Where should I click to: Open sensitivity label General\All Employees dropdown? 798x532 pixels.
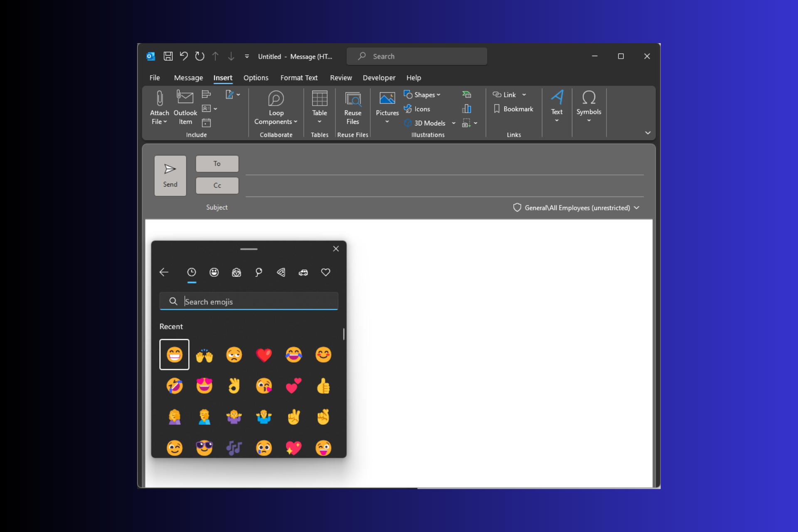576,208
